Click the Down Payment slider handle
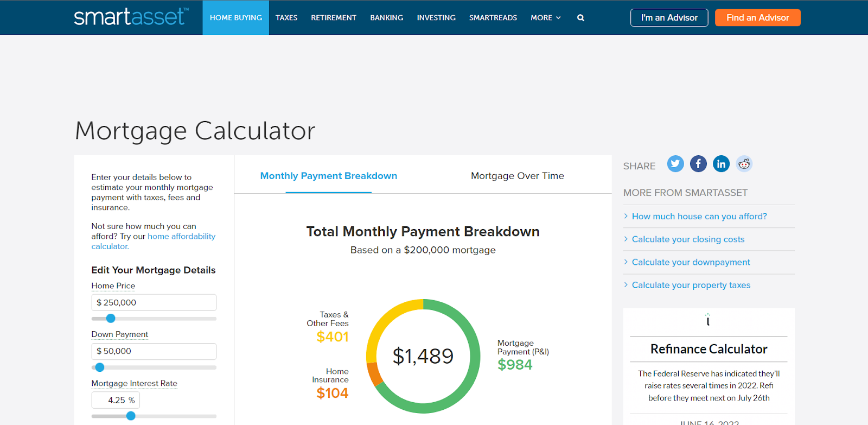Screen dimensions: 868x425 tap(100, 367)
